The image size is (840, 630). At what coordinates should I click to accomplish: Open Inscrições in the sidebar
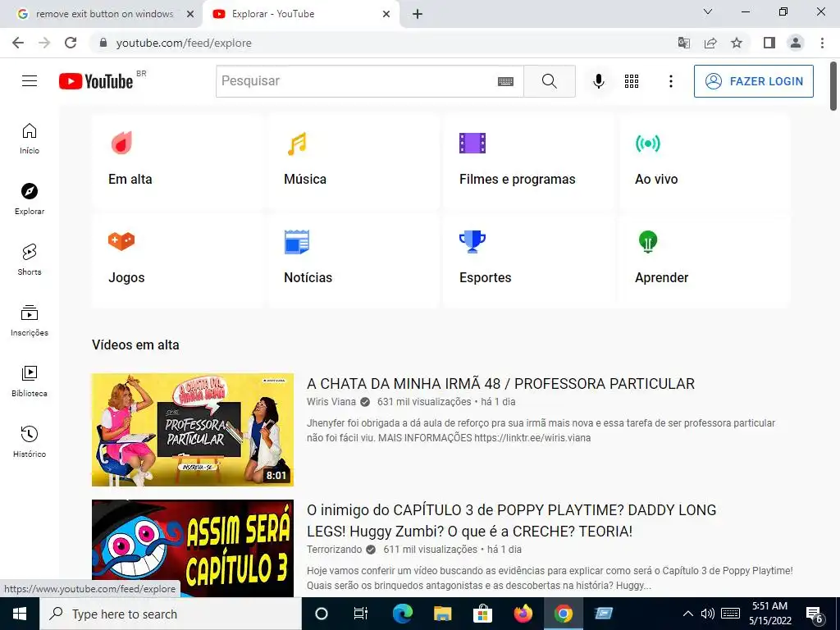tap(30, 321)
